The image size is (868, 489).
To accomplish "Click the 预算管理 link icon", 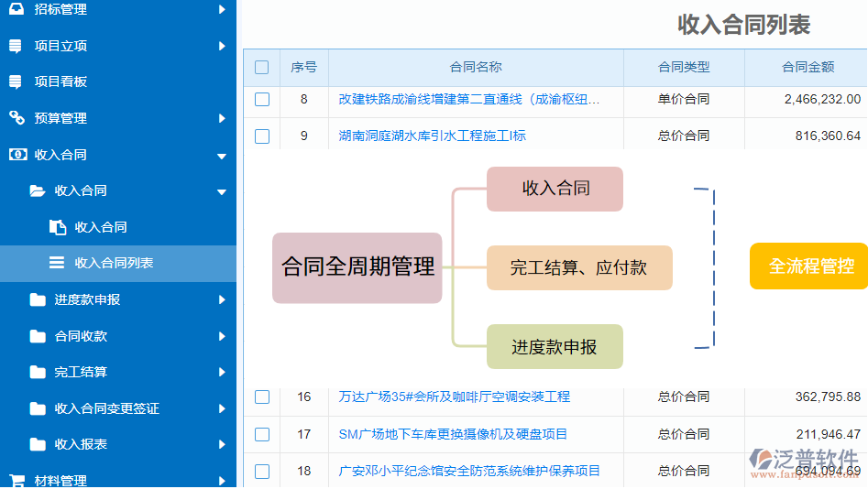I will coord(16,118).
